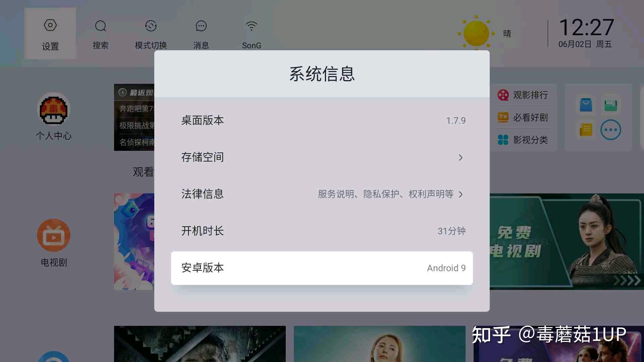Image resolution: width=644 pixels, height=362 pixels.
Task: Open SonG music feature
Action: (251, 33)
